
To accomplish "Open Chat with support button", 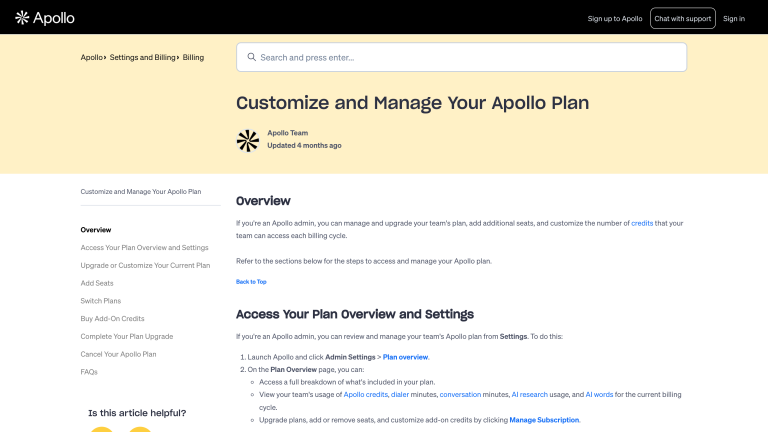I will pyautogui.click(x=683, y=19).
